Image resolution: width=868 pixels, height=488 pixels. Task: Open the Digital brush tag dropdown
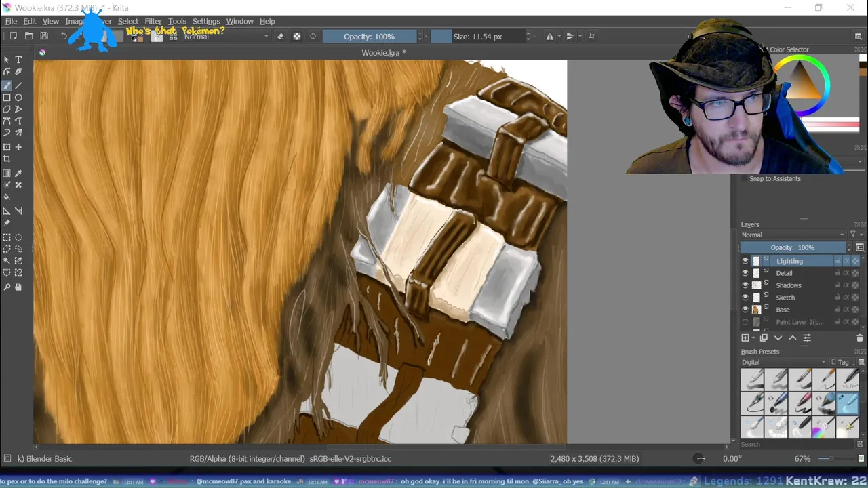(x=784, y=362)
